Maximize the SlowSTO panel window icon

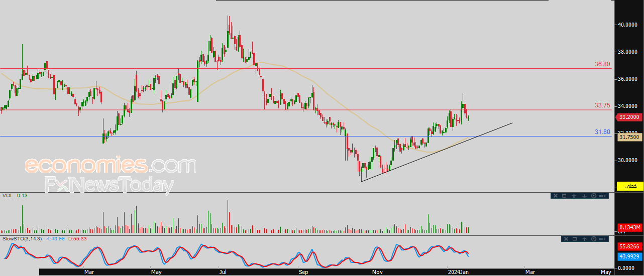pyautogui.click(x=575, y=239)
